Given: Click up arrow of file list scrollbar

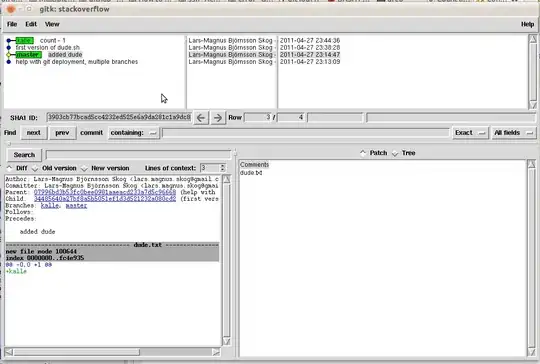Looking at the screenshot, I should coord(531,164).
